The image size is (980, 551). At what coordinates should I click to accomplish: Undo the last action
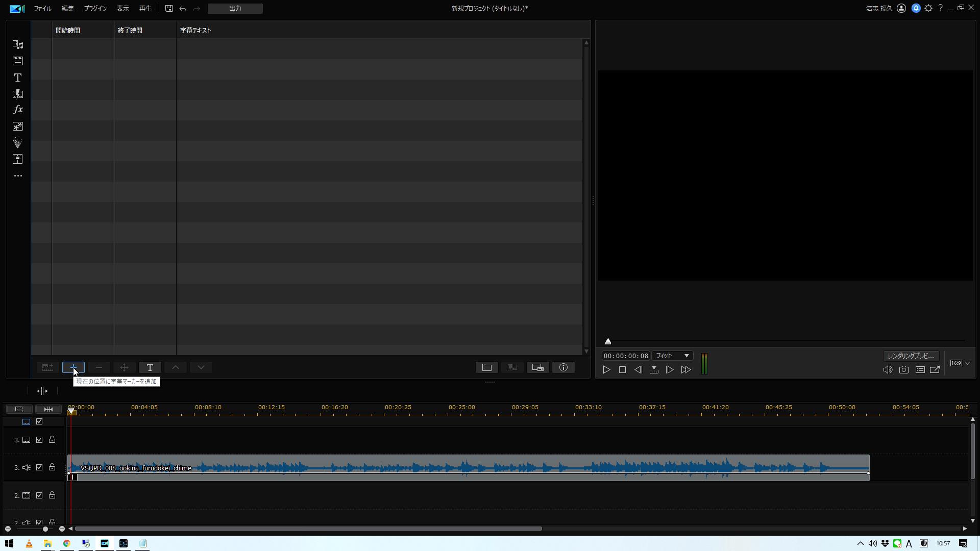point(183,9)
